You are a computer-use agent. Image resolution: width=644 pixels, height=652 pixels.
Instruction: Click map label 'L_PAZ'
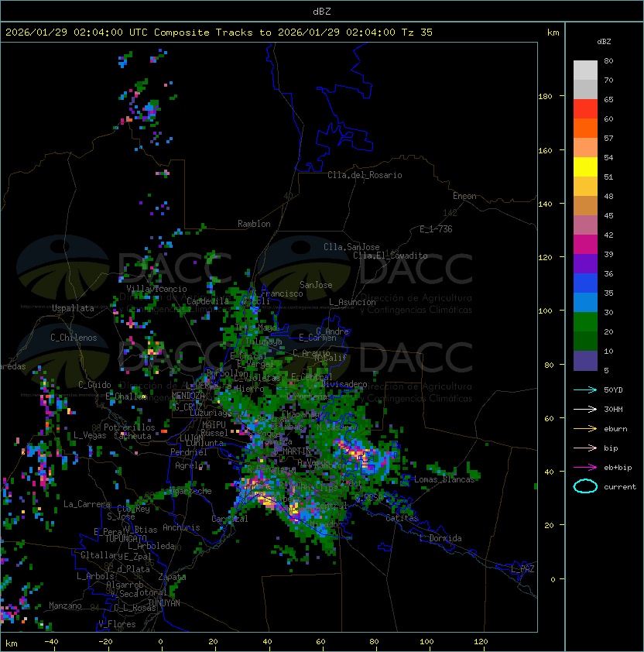click(522, 569)
